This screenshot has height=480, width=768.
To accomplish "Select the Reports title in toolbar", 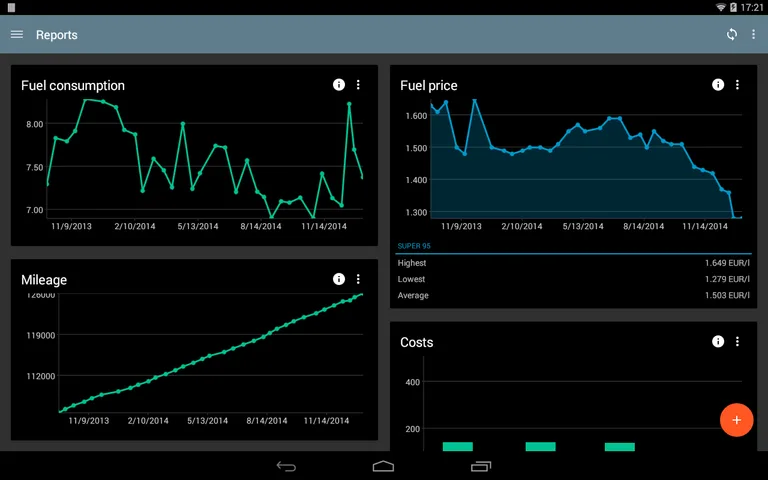I will [57, 35].
